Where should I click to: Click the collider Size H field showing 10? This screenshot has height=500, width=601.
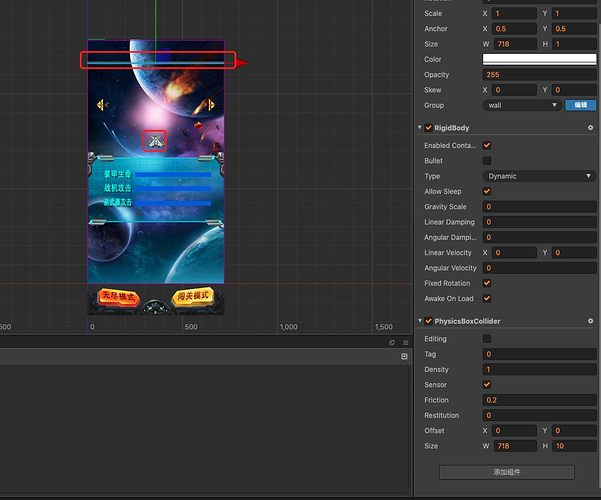tap(574, 446)
